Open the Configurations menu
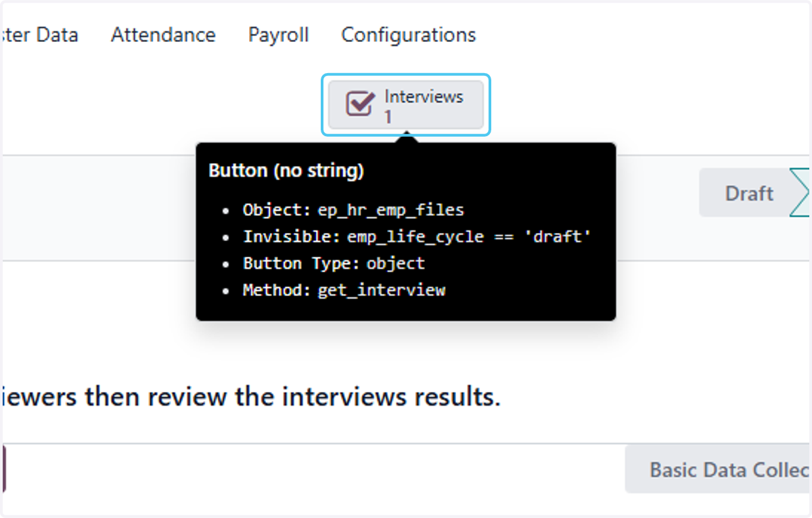 coord(408,35)
